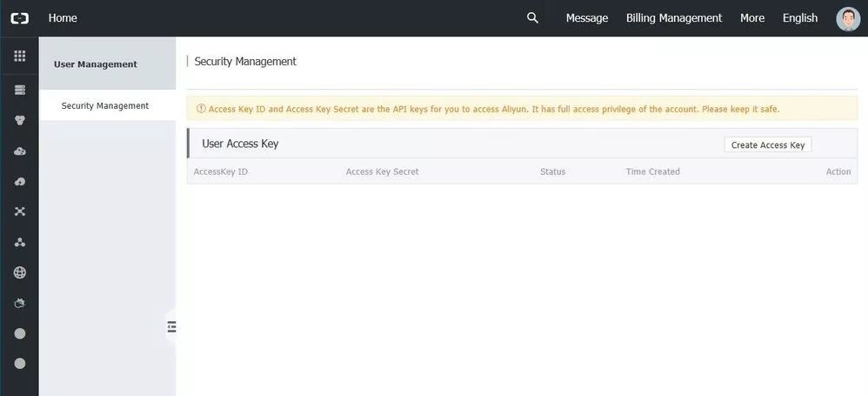
Task: Open the English language selector
Action: [799, 18]
